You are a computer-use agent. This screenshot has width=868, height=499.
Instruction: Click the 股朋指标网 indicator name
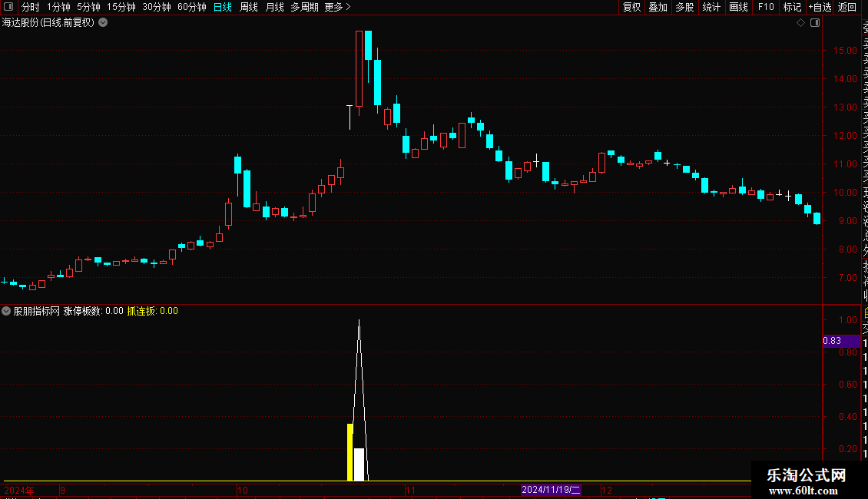pos(37,311)
